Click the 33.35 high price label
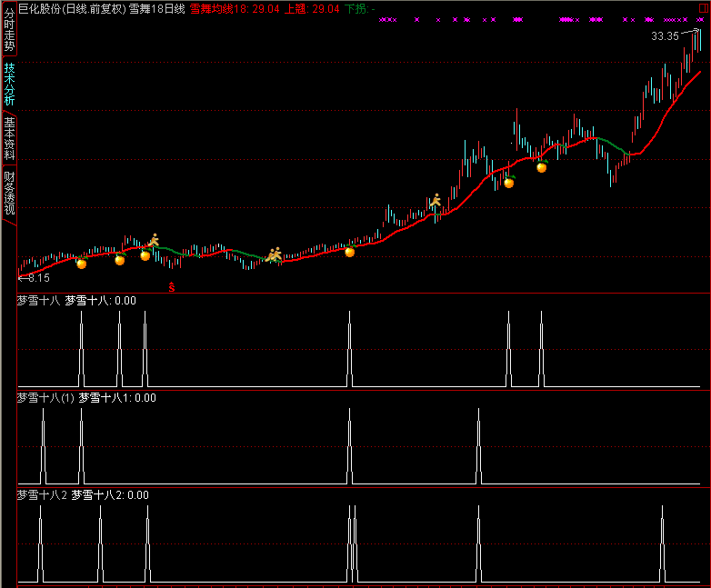711x588 pixels. (665, 36)
